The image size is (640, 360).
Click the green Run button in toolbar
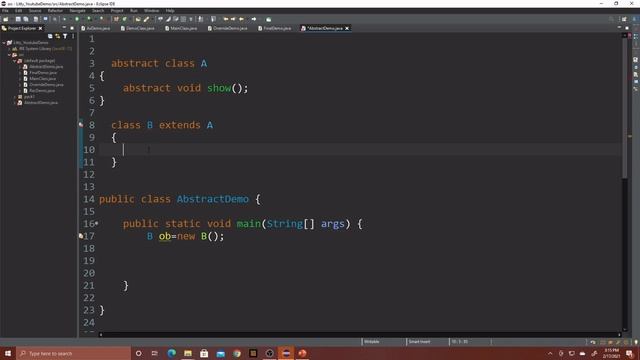[77, 19]
